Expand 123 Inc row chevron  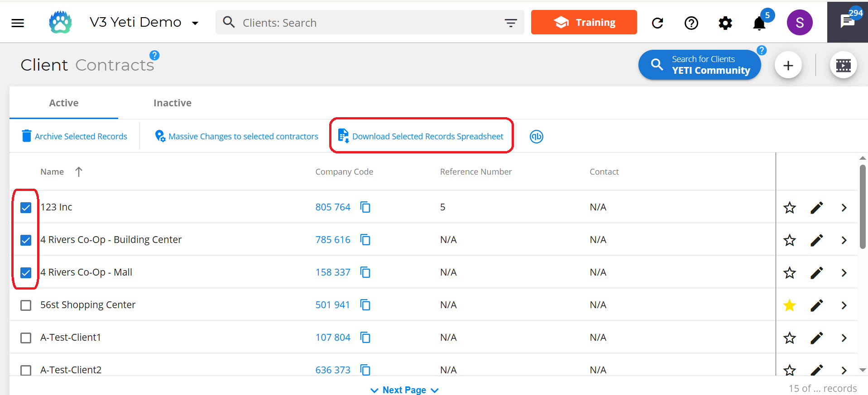tap(844, 207)
